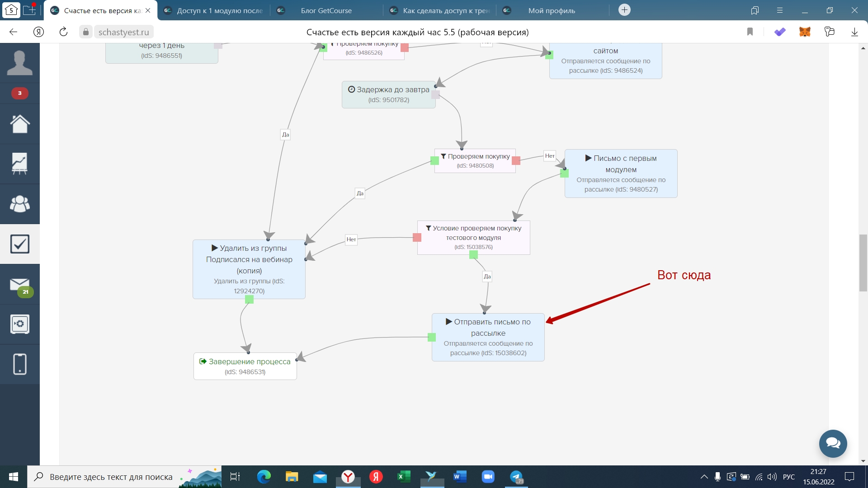This screenshot has height=488, width=868.
Task: Open the Отправить письмо по рассылке block
Action: pyautogui.click(x=488, y=337)
